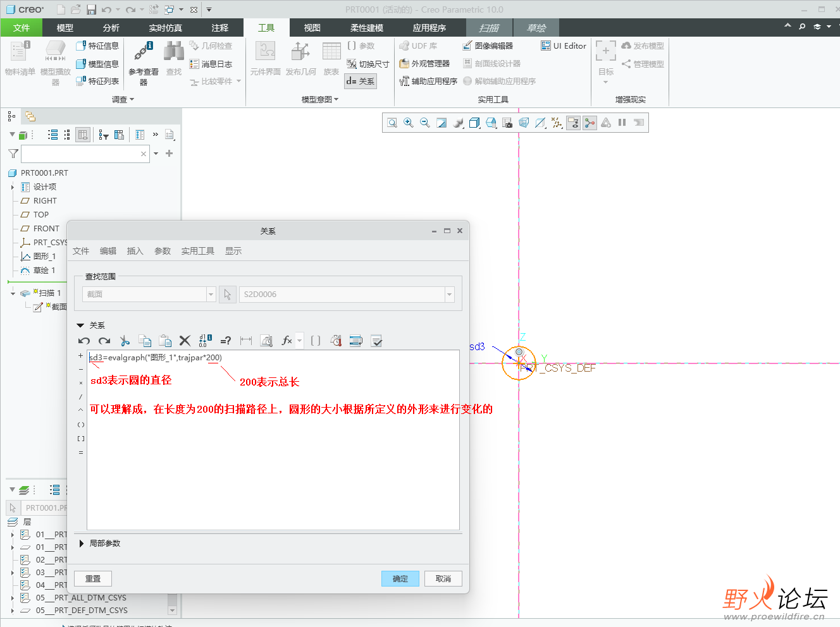Insert parentheses operator from relations sidebar
The image size is (840, 627).
[80, 425]
